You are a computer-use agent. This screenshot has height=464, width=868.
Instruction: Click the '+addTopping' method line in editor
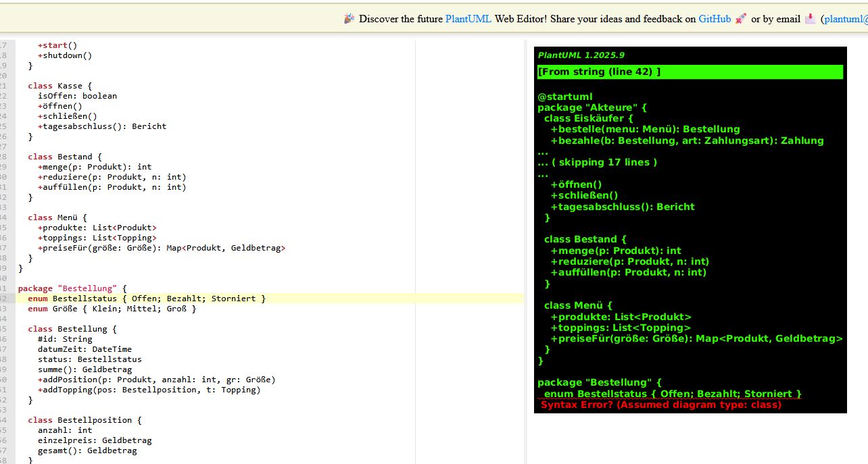149,390
